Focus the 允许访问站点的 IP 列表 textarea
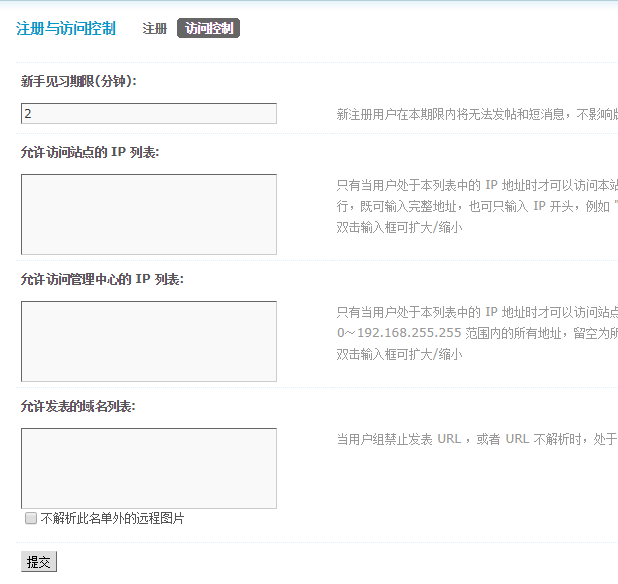Viewport: 618px width, 584px height. click(149, 214)
